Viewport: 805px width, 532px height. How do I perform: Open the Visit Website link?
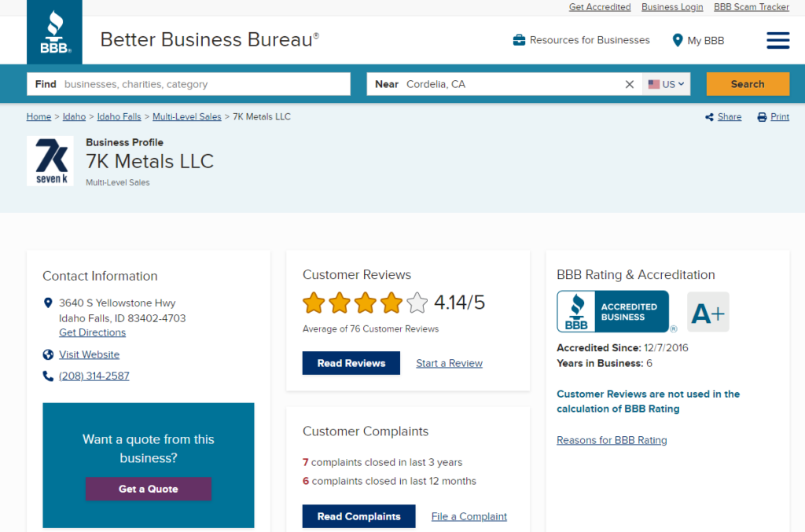click(x=90, y=354)
